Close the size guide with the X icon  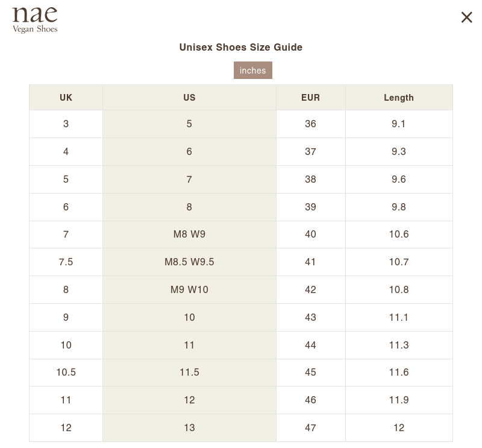(x=466, y=17)
